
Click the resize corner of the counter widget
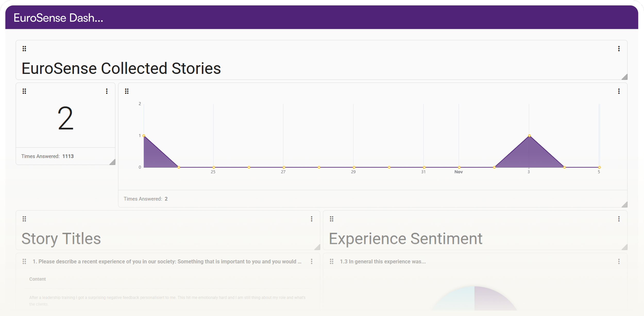click(113, 162)
